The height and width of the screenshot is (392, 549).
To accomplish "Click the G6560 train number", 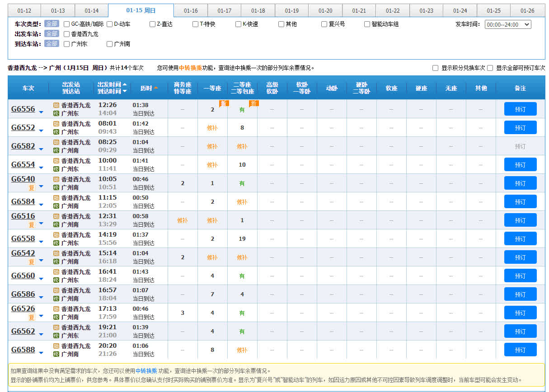I will point(23,275).
